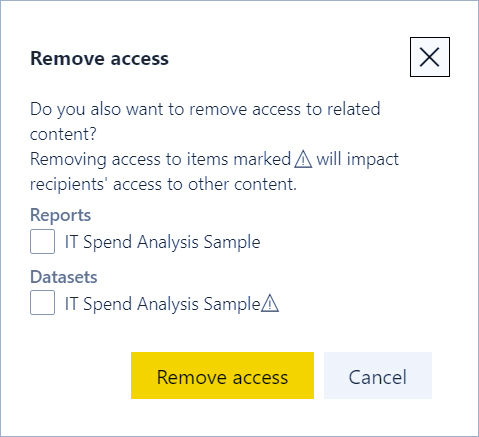Tick the Reports IT Spend Analysis Sample checkbox
The image size is (479, 437).
tap(42, 241)
